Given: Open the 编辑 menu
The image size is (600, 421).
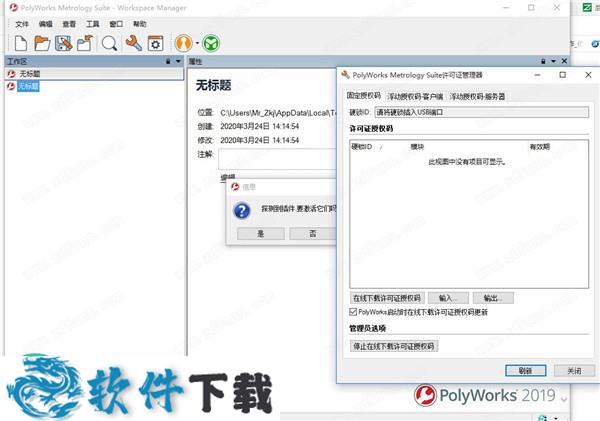Looking at the screenshot, I should [46, 24].
